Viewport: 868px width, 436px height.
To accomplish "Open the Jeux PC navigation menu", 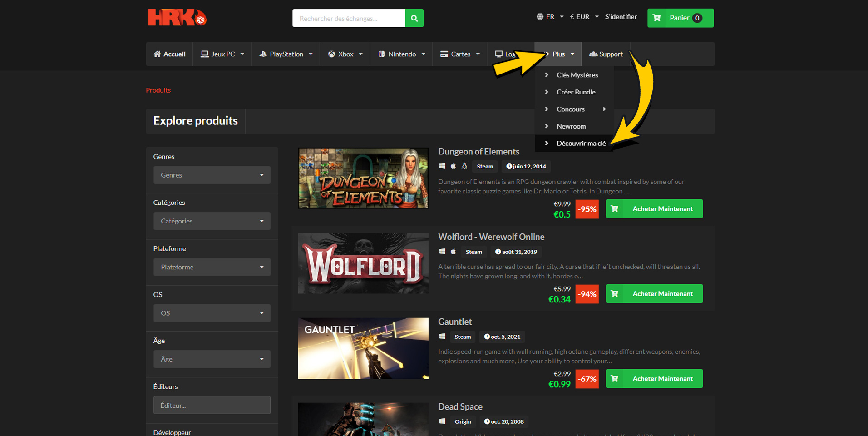I will (x=222, y=54).
